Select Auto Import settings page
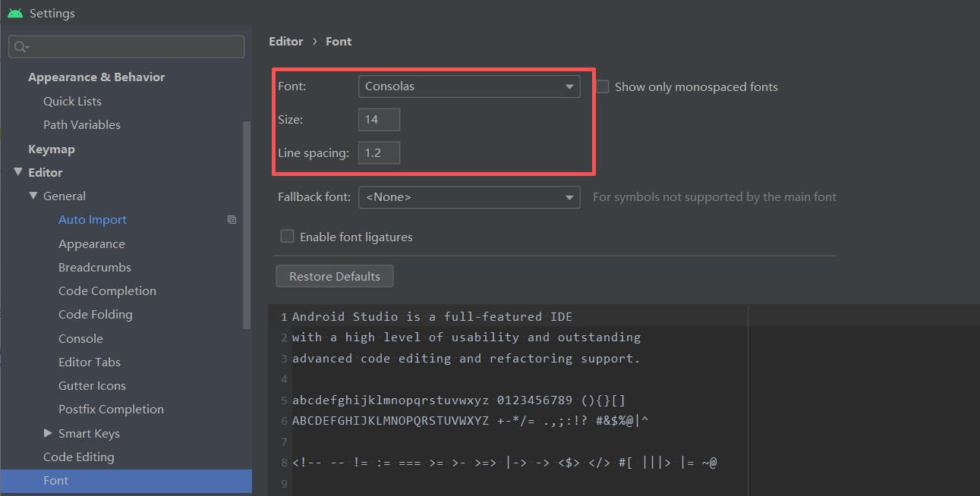 pyautogui.click(x=93, y=220)
